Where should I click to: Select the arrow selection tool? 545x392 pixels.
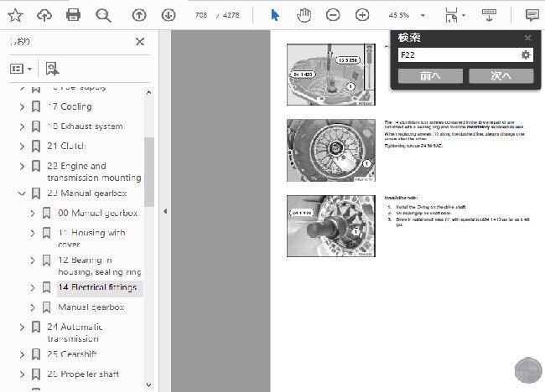(275, 15)
